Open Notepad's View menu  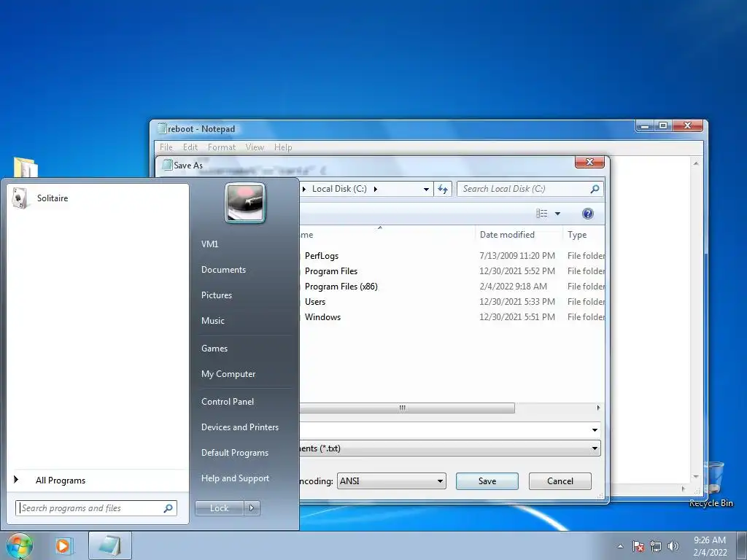tap(255, 147)
